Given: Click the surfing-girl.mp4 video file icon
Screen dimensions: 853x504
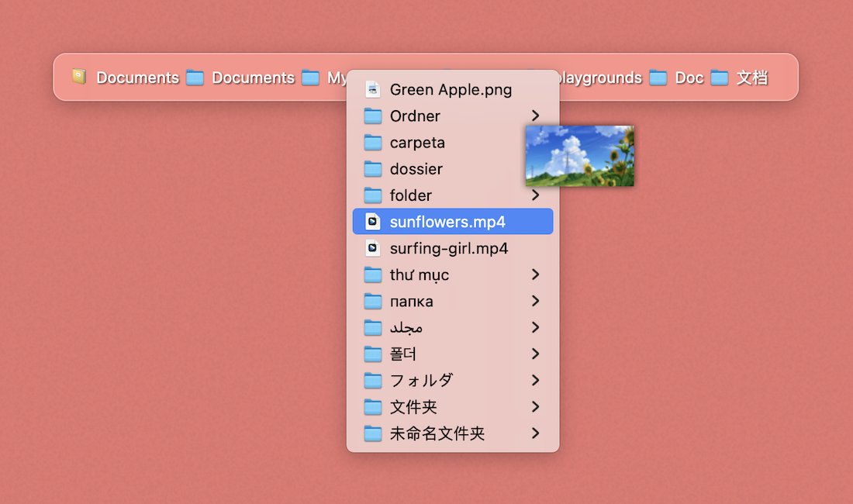Looking at the screenshot, I should [373, 248].
